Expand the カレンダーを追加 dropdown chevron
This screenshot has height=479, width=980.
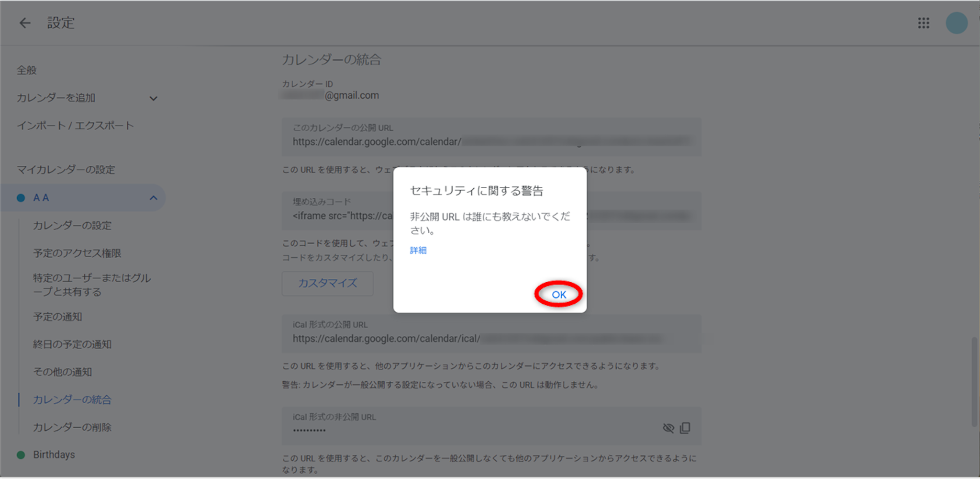153,99
